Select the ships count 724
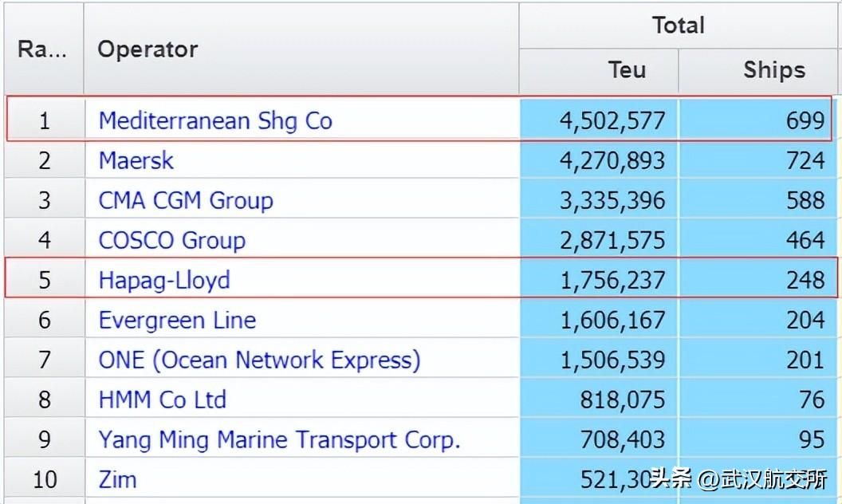 coord(805,160)
